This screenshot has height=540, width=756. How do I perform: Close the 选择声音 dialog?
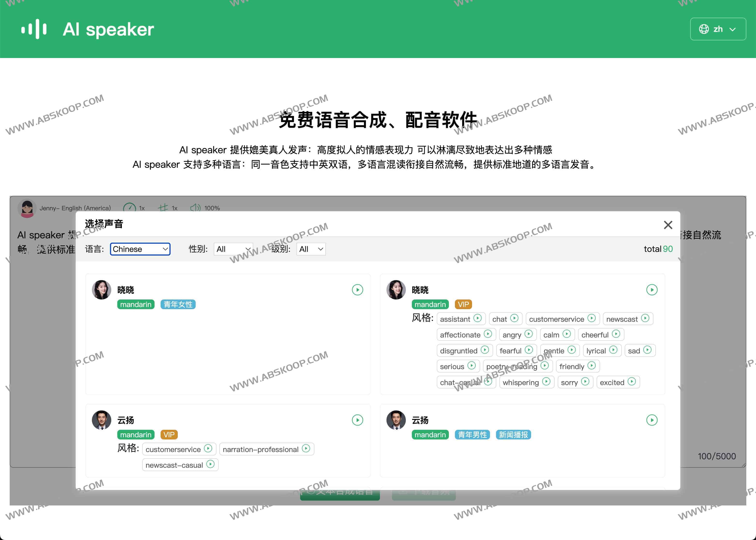click(x=668, y=225)
